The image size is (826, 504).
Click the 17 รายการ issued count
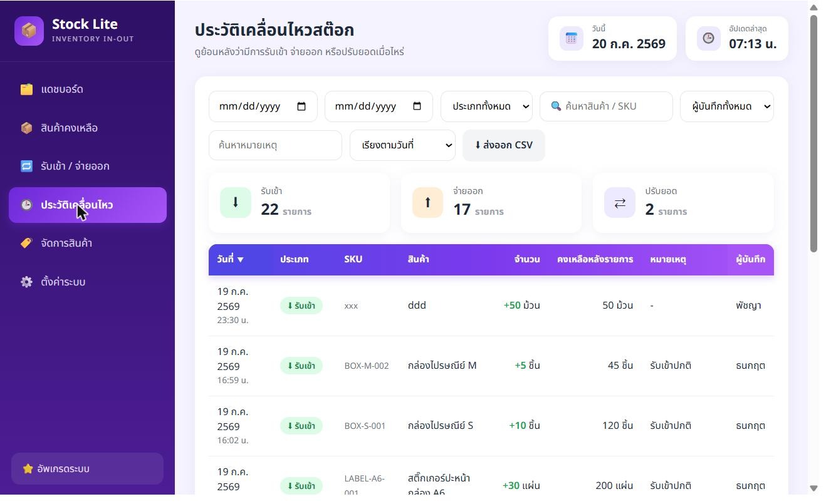[x=478, y=210]
